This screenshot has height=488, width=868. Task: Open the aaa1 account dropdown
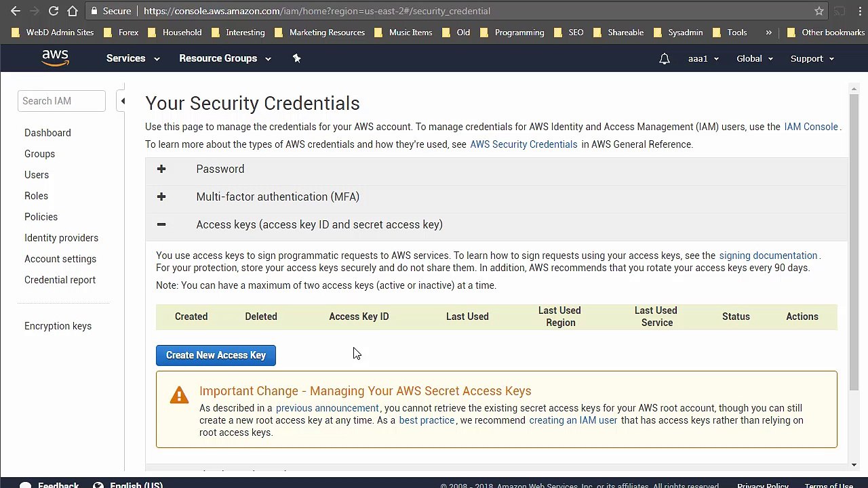[703, 59]
